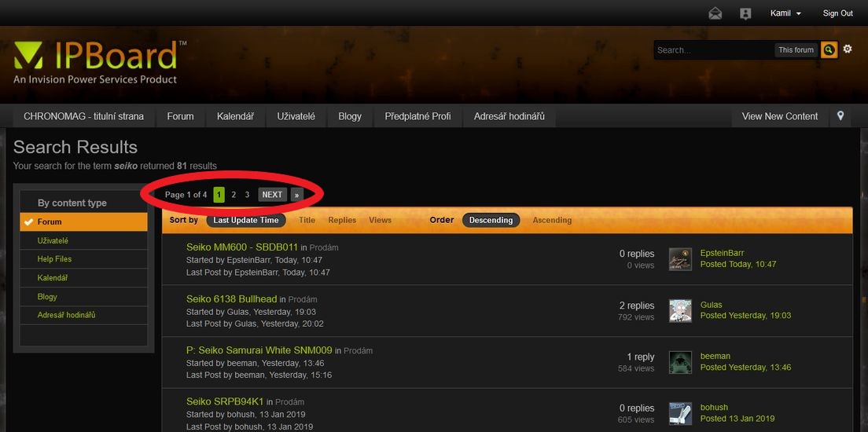The height and width of the screenshot is (432, 868).
Task: Open Gulas profile link beside avatar
Action: tap(711, 305)
